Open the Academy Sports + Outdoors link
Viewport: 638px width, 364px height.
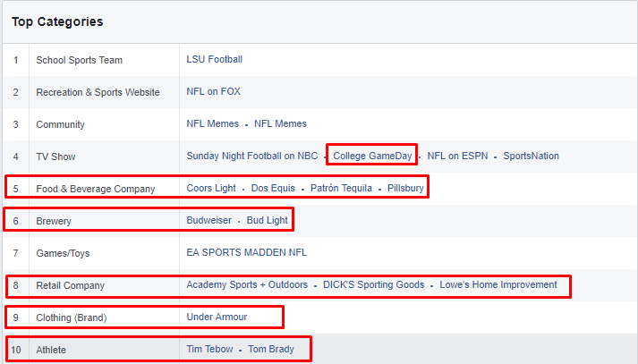[247, 284]
